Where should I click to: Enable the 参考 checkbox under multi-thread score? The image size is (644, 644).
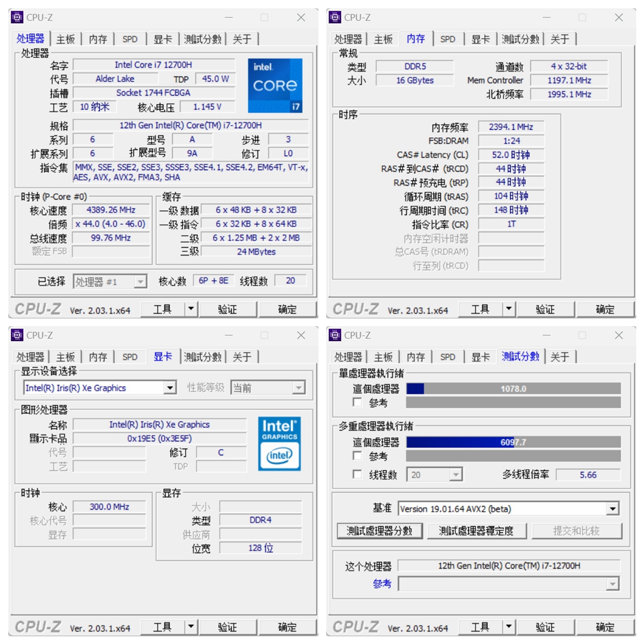click(357, 456)
